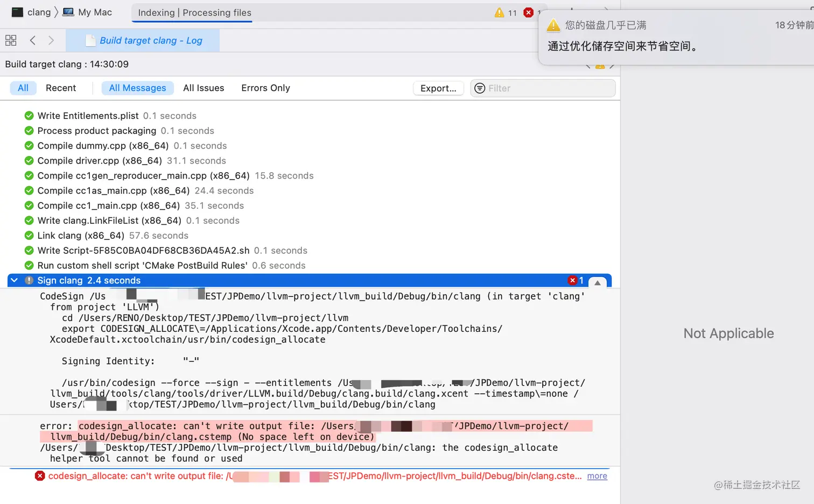Click the document icon in the log tab

pos(90,40)
